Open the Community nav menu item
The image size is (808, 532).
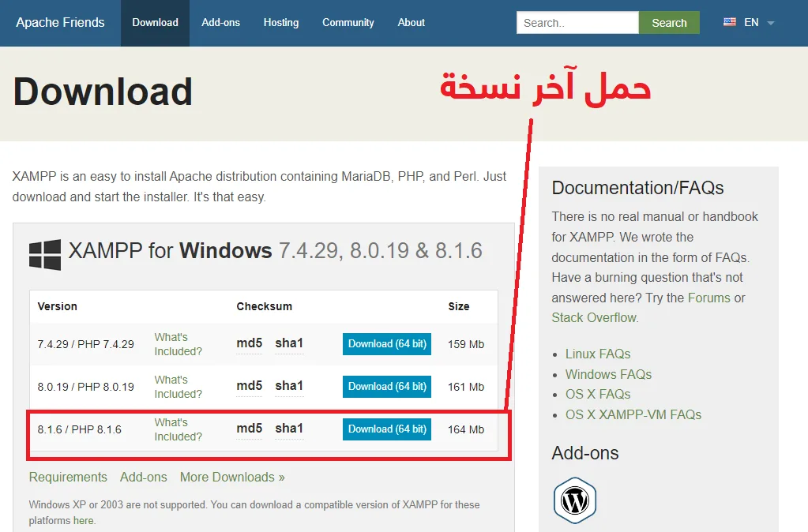(x=348, y=23)
